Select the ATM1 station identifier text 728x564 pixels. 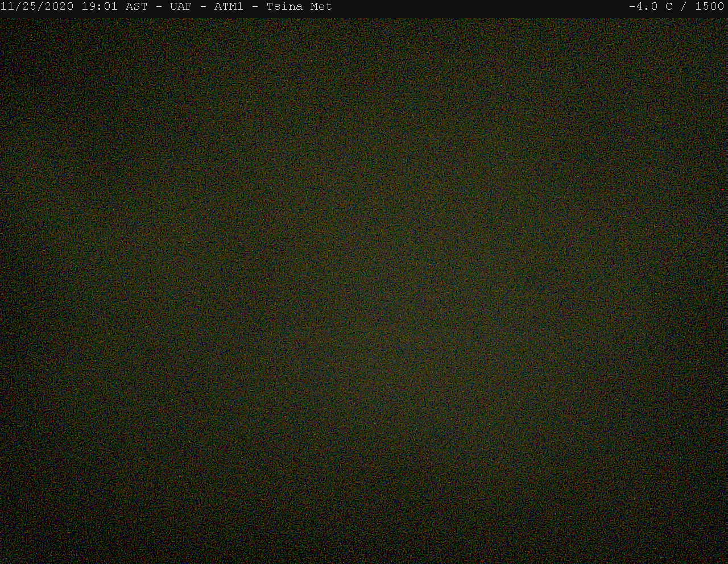(229, 7)
